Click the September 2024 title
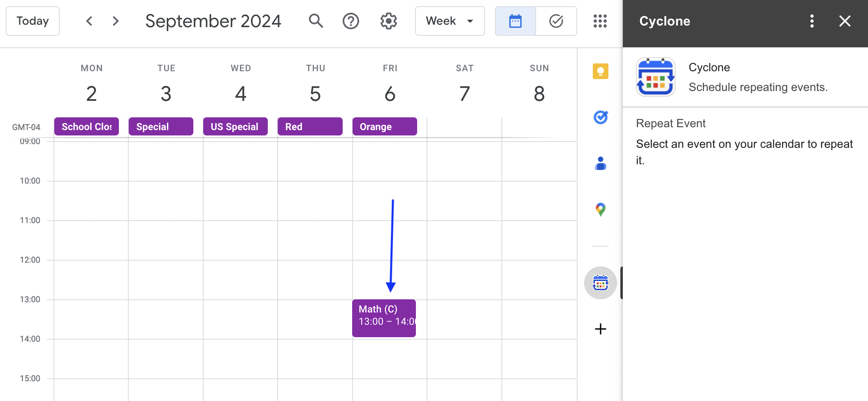This screenshot has width=868, height=401. click(x=213, y=21)
